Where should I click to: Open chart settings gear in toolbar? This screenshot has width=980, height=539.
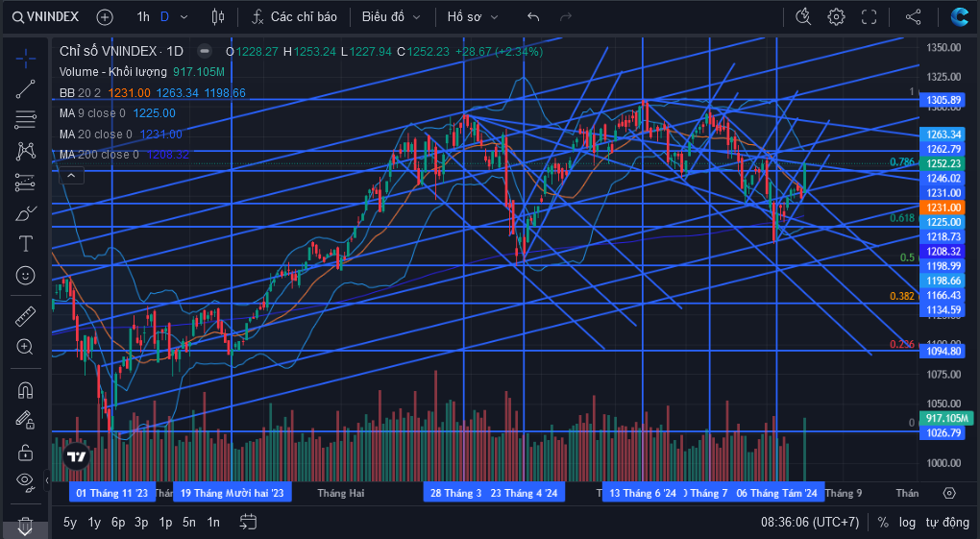836,17
